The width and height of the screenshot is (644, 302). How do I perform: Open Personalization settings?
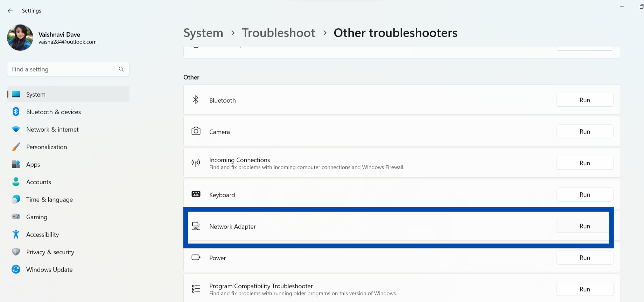click(x=47, y=147)
